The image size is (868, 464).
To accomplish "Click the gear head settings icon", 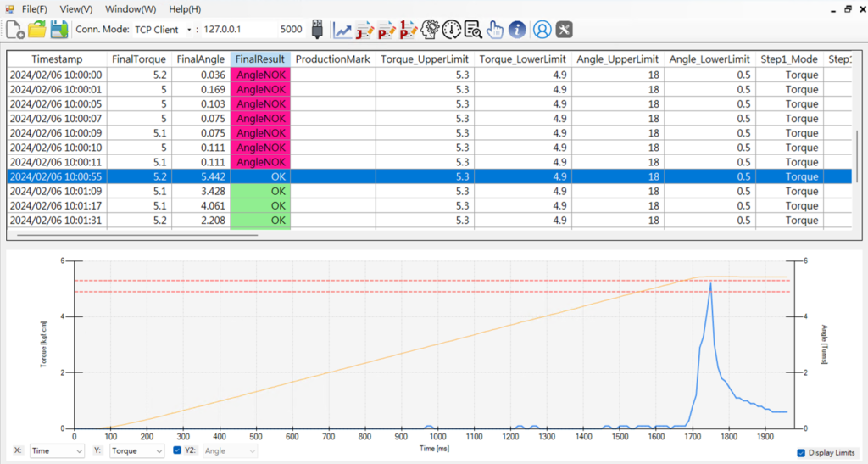I will (x=430, y=30).
